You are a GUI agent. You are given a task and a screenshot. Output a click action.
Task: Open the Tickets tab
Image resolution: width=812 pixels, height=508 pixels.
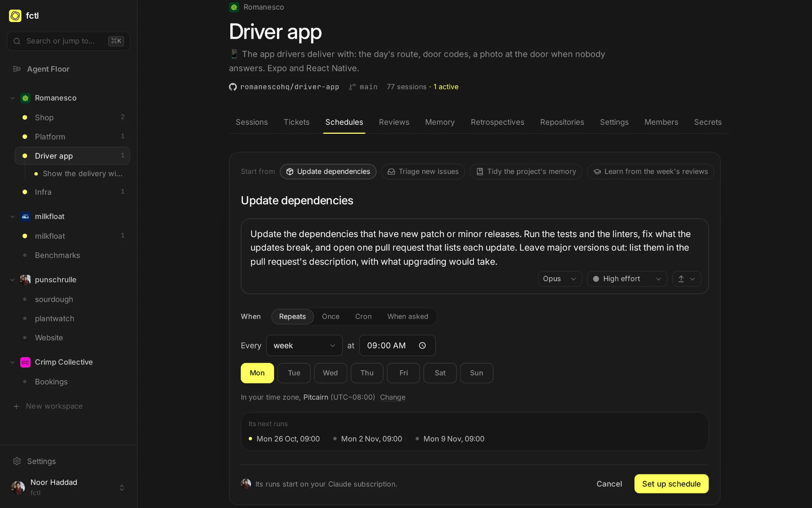point(296,122)
